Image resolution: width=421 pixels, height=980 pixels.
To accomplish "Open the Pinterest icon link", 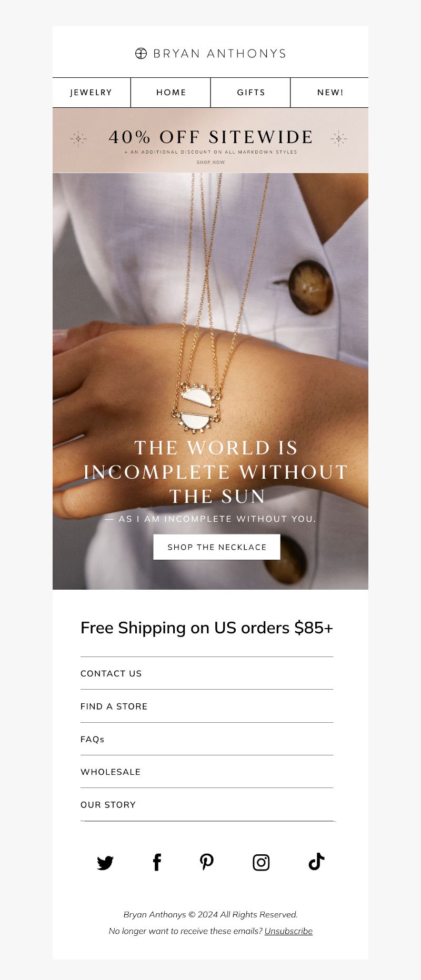I will pyautogui.click(x=207, y=862).
